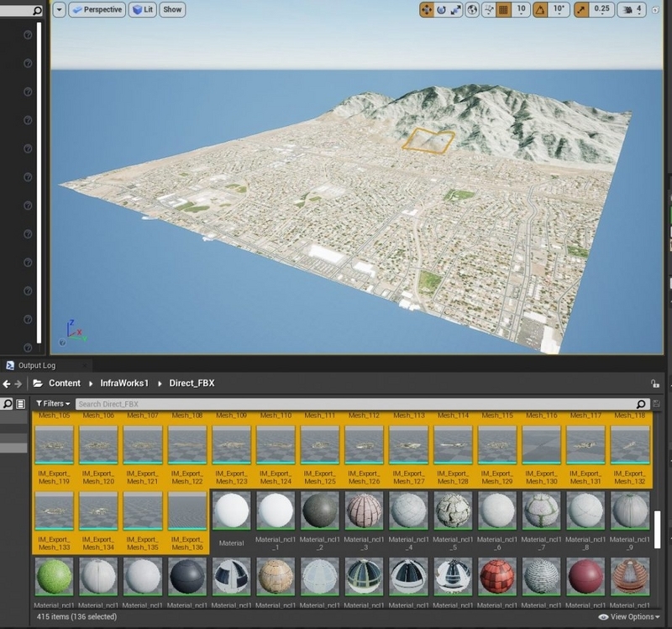Select the Material_ncl1_5 cracked stone asset

(x=453, y=521)
